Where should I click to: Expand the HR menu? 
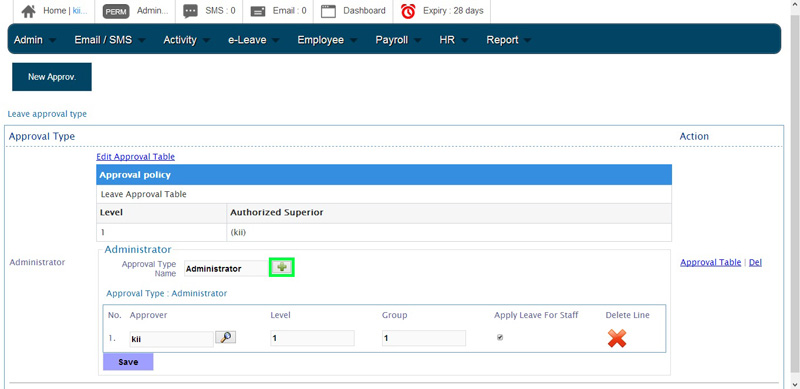(454, 40)
